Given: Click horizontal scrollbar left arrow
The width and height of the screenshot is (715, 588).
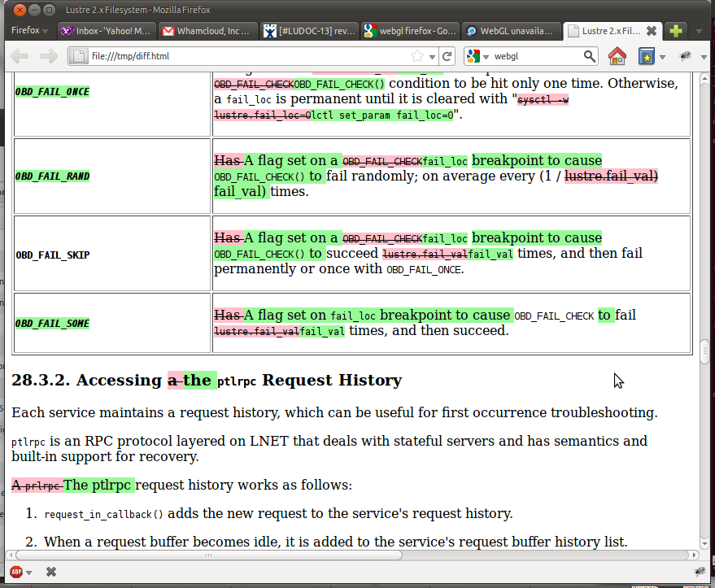Looking at the screenshot, I should point(11,555).
